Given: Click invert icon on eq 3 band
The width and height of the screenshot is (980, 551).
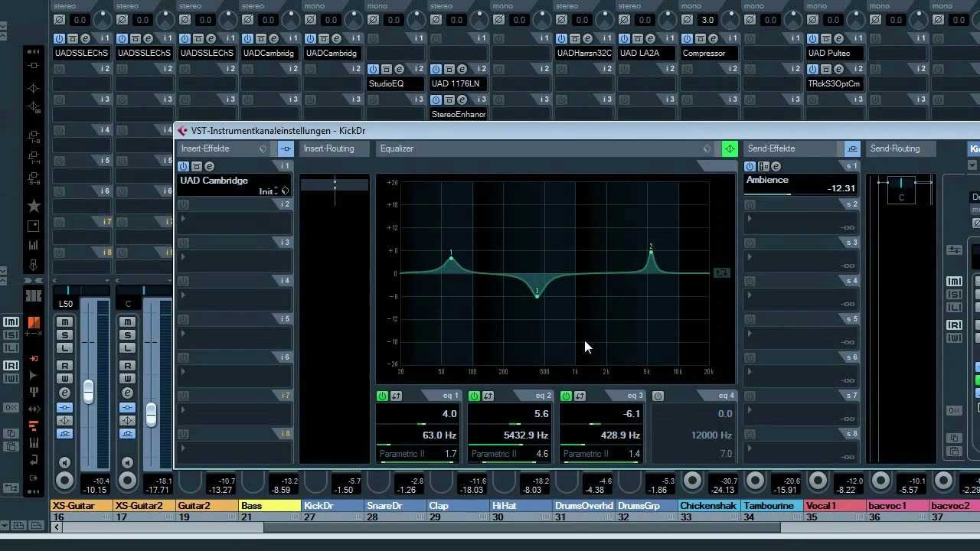Looking at the screenshot, I should [x=580, y=396].
